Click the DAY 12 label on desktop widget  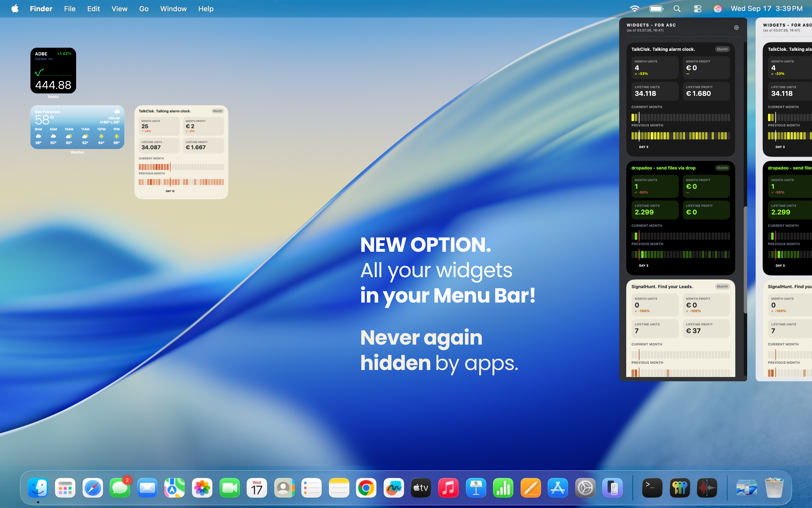coord(170,191)
